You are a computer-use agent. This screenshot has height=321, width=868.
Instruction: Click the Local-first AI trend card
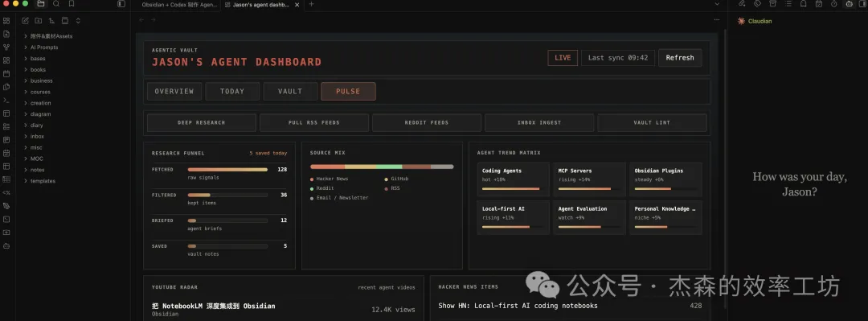pos(513,217)
